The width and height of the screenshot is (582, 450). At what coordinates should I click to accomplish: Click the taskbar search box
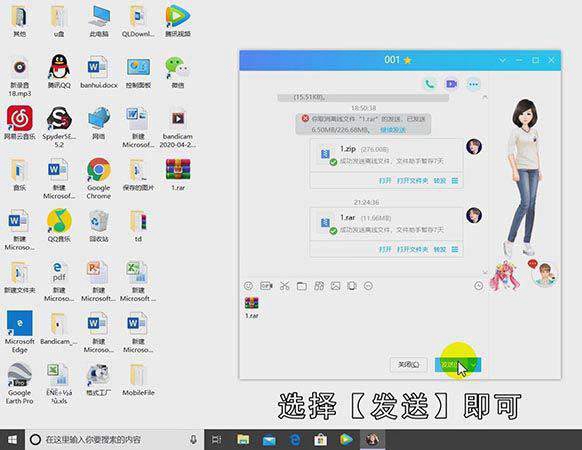coord(115,440)
